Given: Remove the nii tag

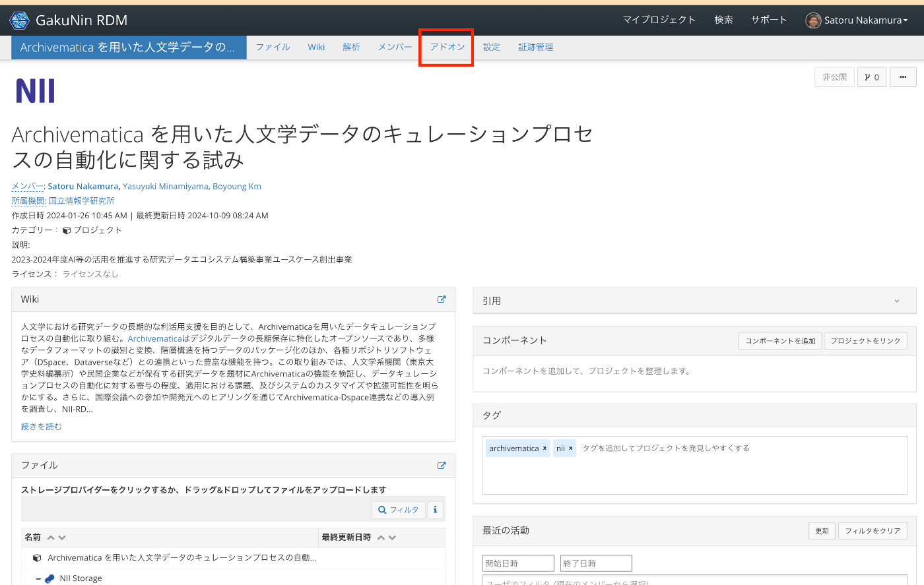Looking at the screenshot, I should click(571, 448).
